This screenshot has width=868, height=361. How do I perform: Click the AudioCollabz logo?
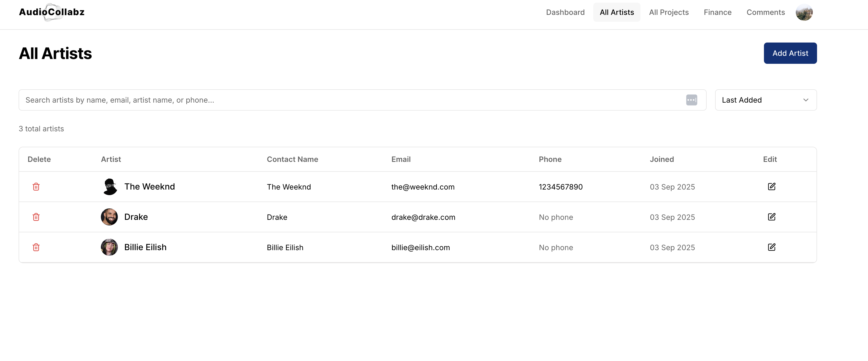click(x=51, y=12)
